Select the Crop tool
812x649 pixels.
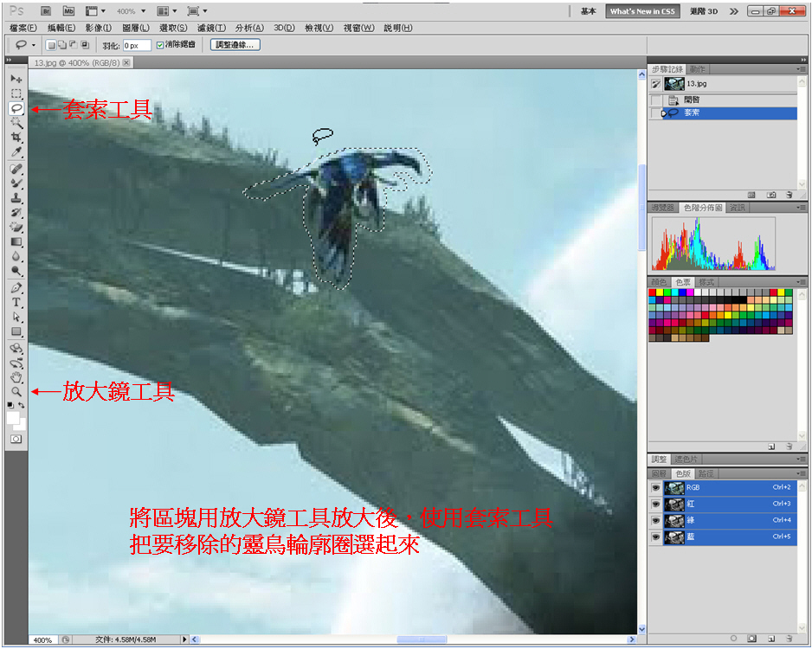pos(16,137)
